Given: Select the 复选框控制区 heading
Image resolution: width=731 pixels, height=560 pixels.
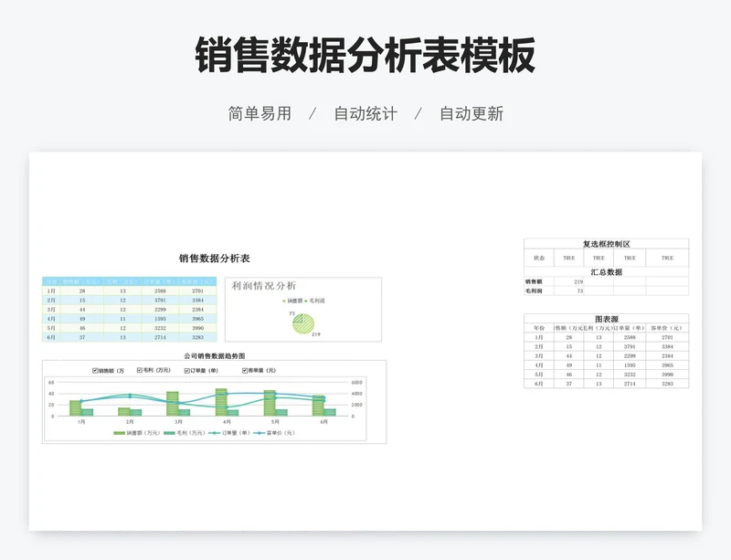Looking at the screenshot, I should click(606, 244).
